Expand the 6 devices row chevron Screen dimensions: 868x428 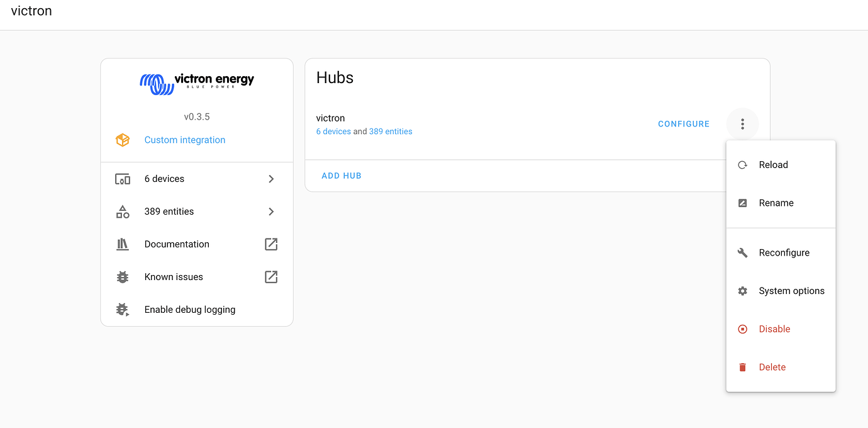coord(270,179)
